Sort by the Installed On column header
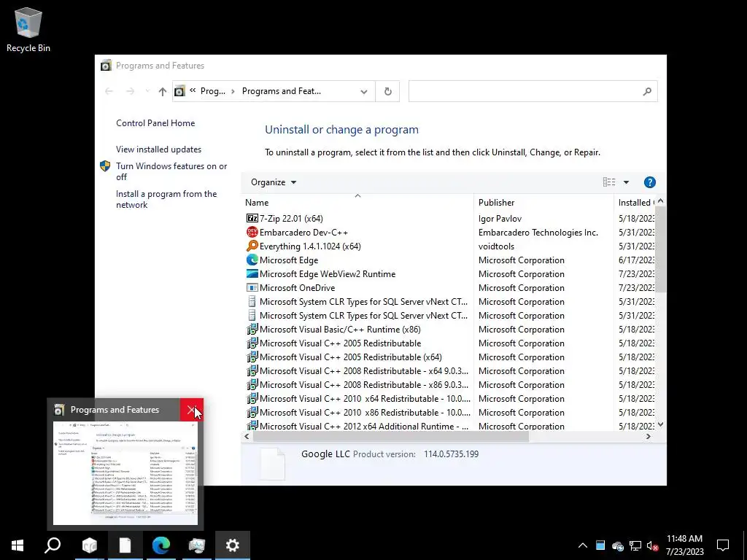Viewport: 747px width, 560px height. 635,203
